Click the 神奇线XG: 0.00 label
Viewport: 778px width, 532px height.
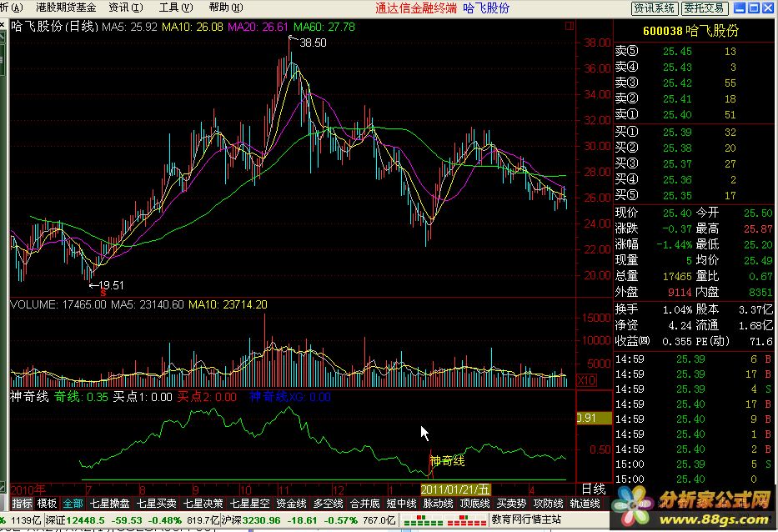pos(290,397)
